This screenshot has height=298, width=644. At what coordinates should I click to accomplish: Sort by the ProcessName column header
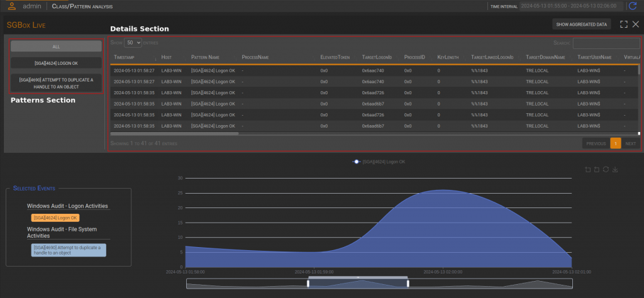point(255,57)
